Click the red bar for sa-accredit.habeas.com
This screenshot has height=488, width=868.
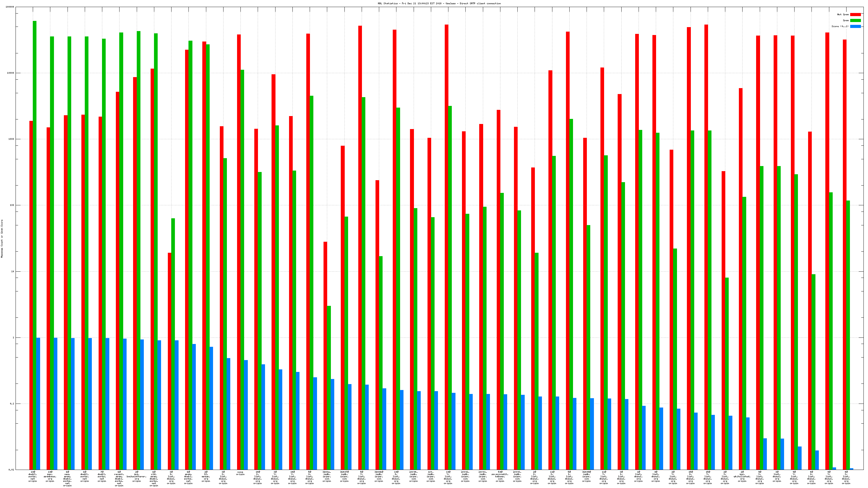coord(498,290)
